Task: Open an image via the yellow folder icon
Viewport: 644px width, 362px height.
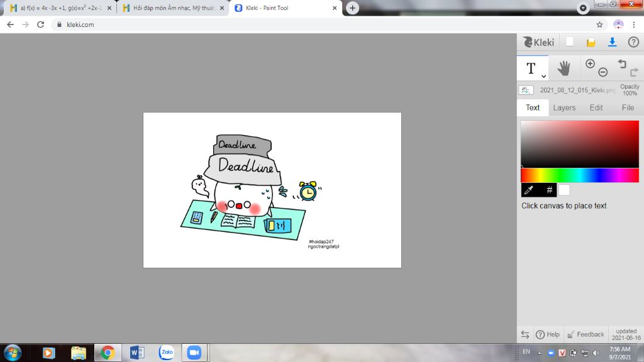Action: point(591,42)
